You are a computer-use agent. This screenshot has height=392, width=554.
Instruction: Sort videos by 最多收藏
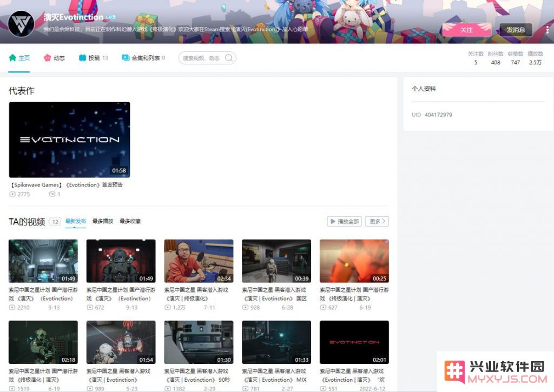coord(130,221)
